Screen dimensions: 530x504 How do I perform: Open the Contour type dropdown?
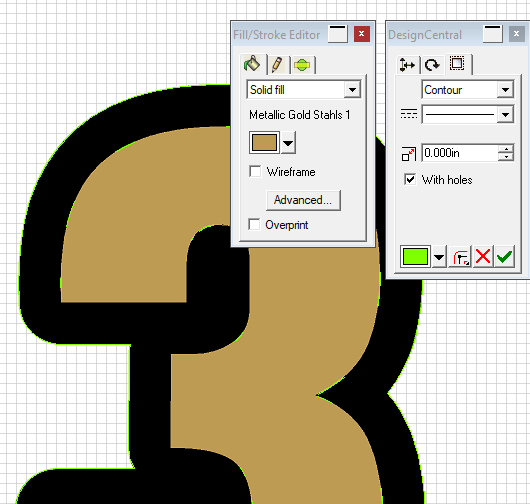pyautogui.click(x=505, y=90)
